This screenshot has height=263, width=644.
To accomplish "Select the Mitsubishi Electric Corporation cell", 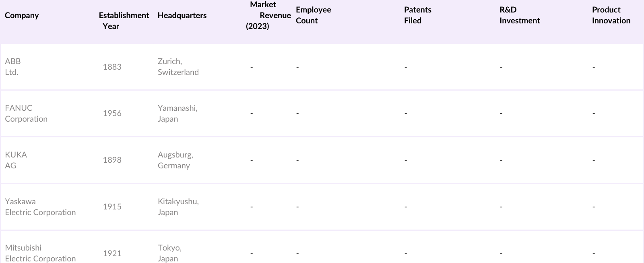I will [x=40, y=253].
